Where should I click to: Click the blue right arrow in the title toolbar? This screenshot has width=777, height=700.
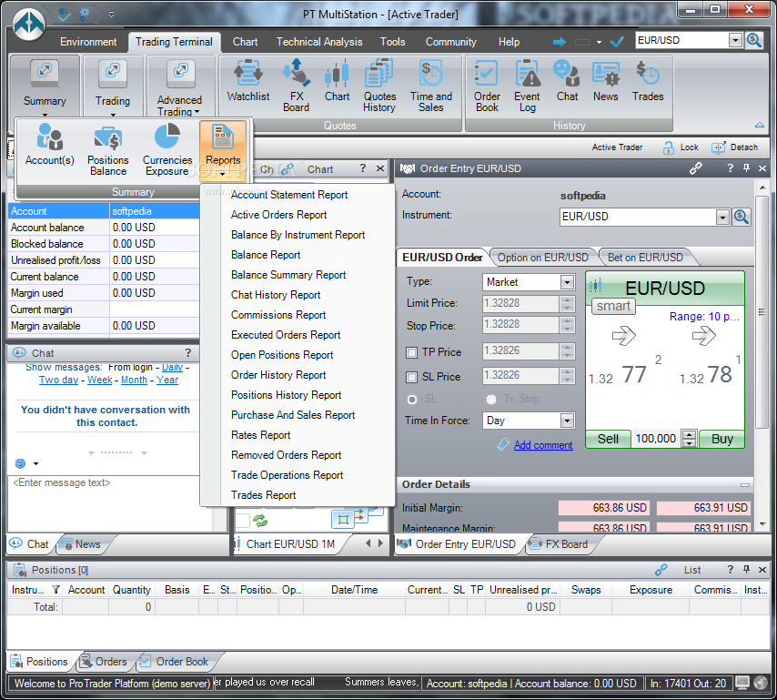click(560, 42)
